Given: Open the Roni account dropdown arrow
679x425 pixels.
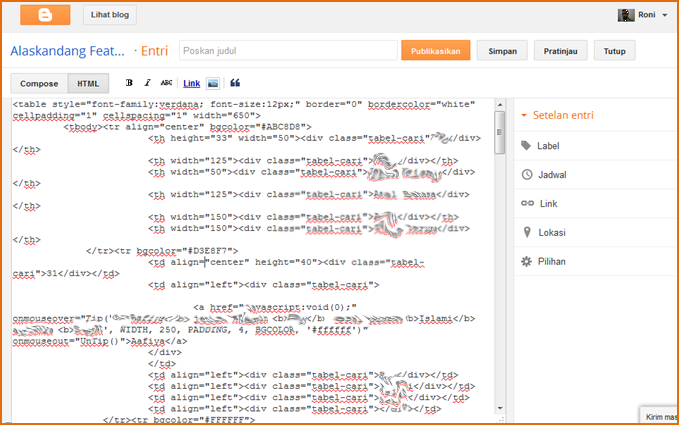Looking at the screenshot, I should 665,15.
